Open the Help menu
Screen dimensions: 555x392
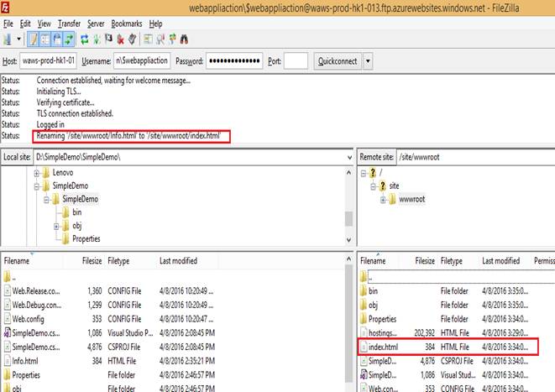tap(155, 24)
